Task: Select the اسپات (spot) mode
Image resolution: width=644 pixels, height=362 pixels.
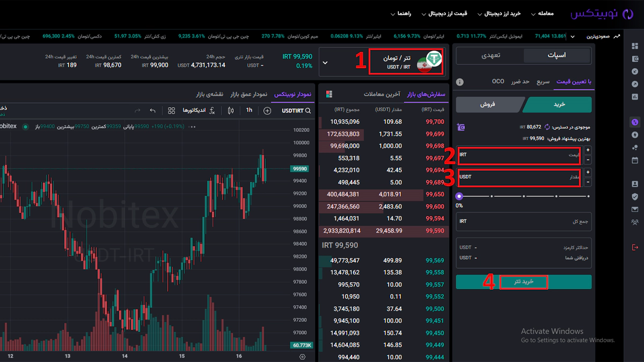Action: click(x=557, y=55)
